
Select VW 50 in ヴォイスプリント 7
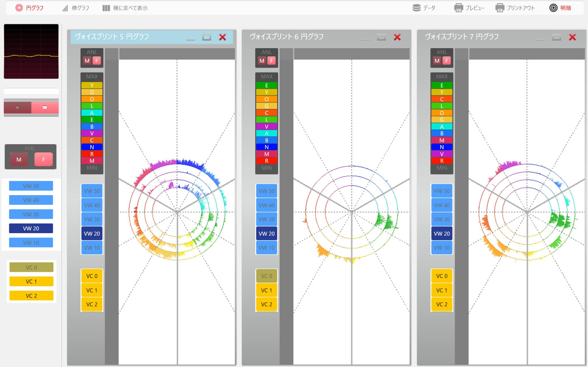tap(442, 191)
